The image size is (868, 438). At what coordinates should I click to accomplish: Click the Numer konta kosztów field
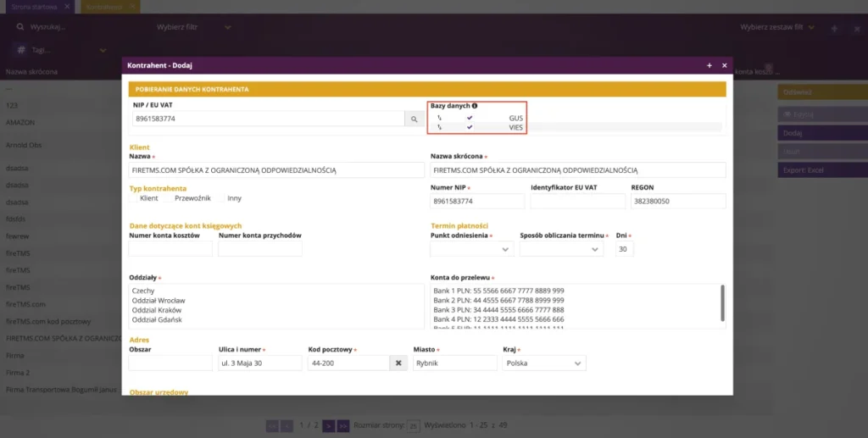[x=170, y=249]
